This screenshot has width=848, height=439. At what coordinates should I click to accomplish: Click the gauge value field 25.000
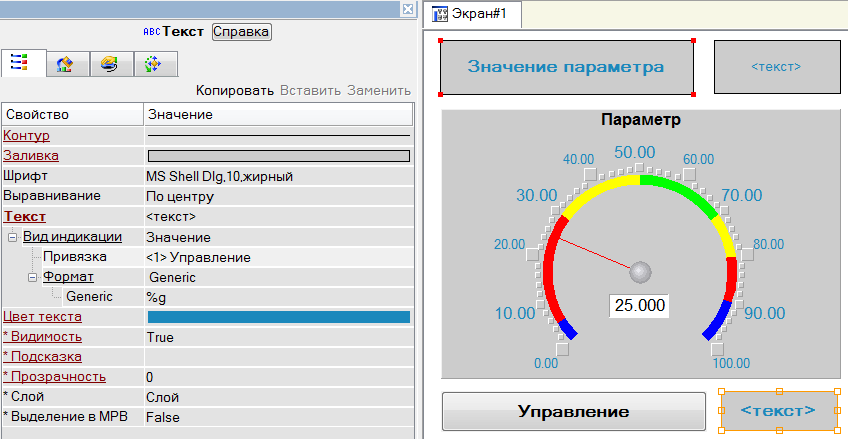pos(640,305)
